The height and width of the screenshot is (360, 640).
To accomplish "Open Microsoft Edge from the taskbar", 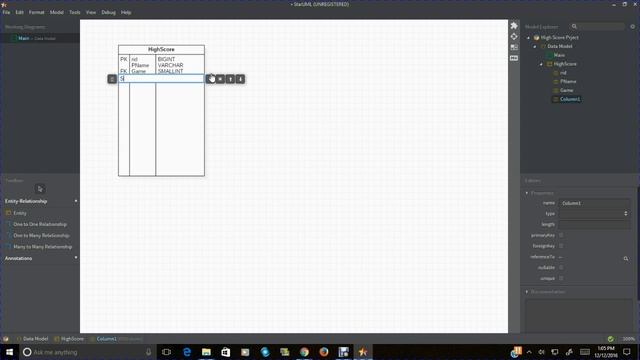I will coord(187,352).
